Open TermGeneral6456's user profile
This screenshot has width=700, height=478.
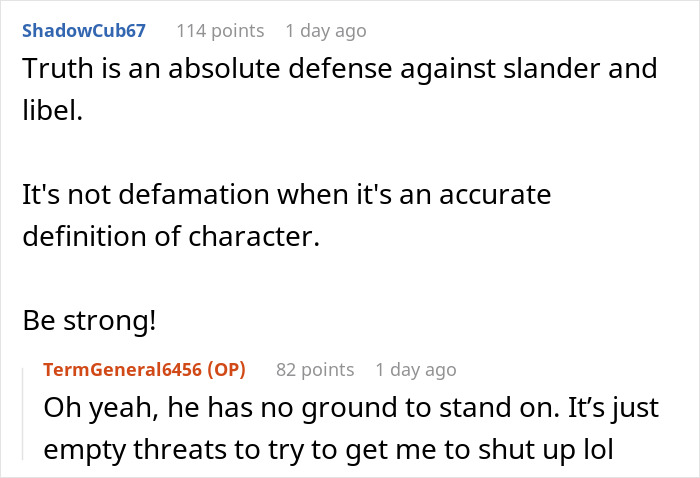pyautogui.click(x=118, y=370)
